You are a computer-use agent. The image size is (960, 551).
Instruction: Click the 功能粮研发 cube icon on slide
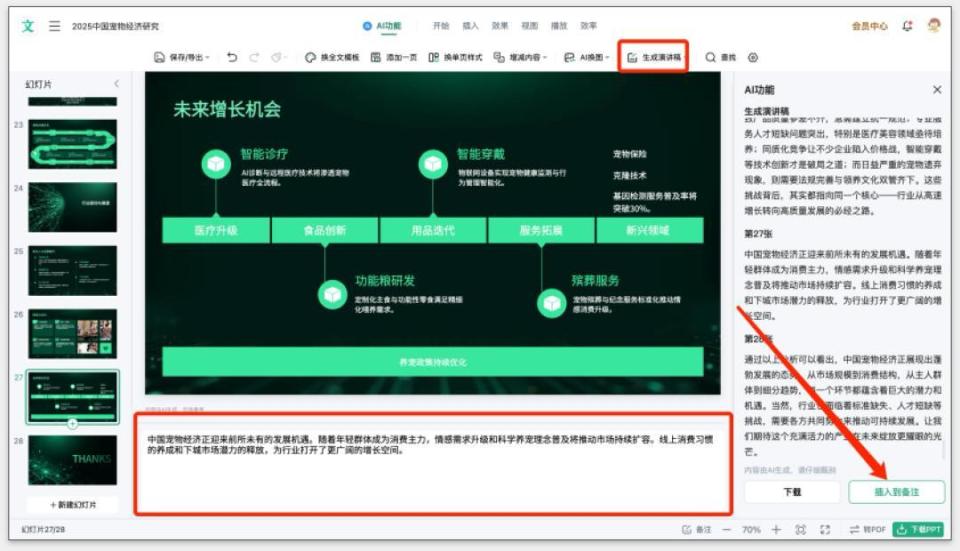[332, 294]
